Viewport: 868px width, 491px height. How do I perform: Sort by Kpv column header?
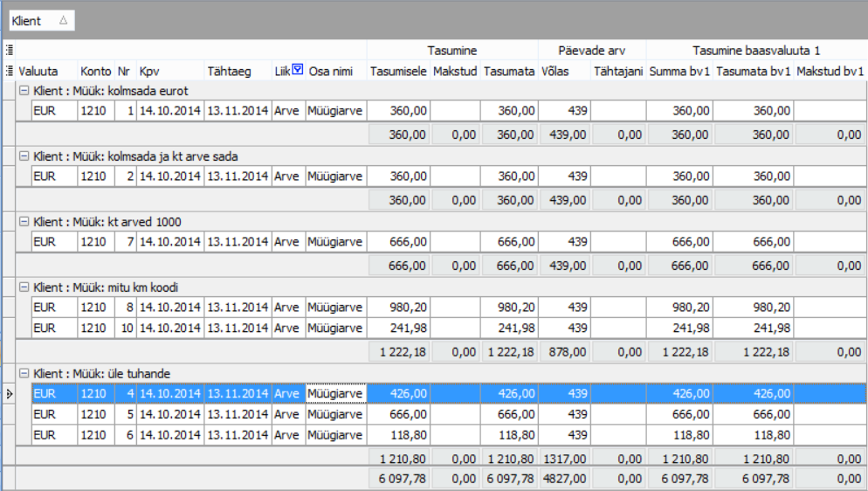point(170,71)
